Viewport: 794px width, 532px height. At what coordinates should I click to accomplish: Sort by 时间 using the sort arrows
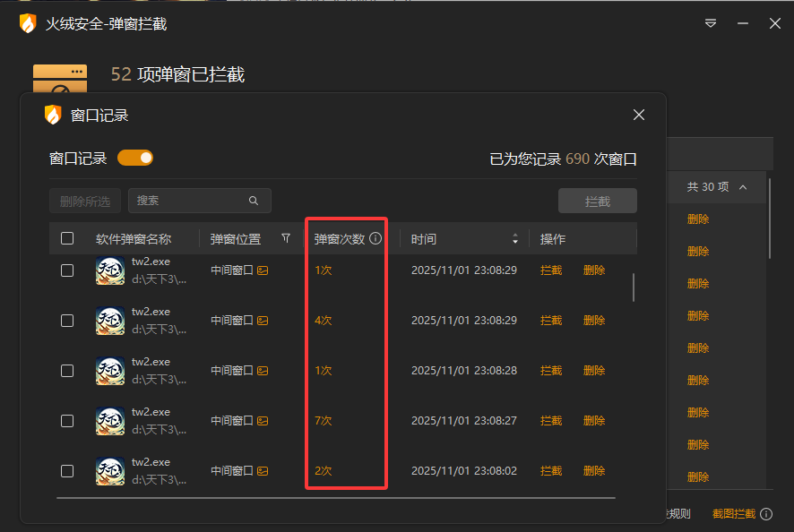pyautogui.click(x=515, y=239)
